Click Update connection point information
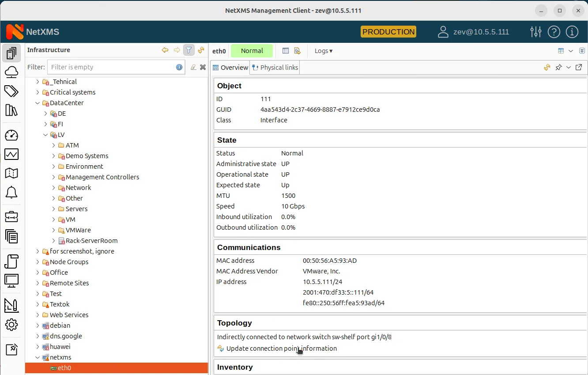This screenshot has height=375, width=588. 281,348
